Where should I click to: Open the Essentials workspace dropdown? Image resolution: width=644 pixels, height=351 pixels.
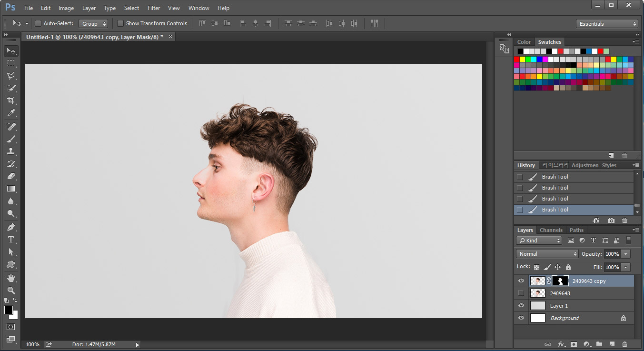coord(607,24)
